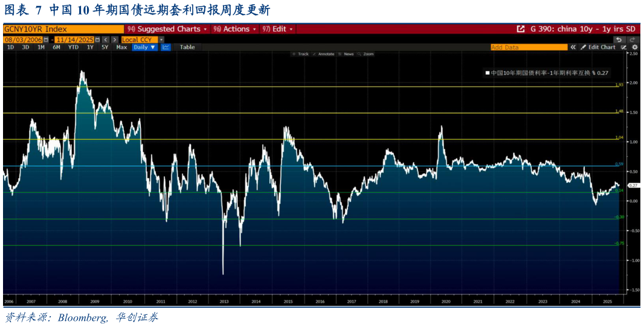Click the white series legend swatch
This screenshot has width=644, height=327.
(x=487, y=73)
